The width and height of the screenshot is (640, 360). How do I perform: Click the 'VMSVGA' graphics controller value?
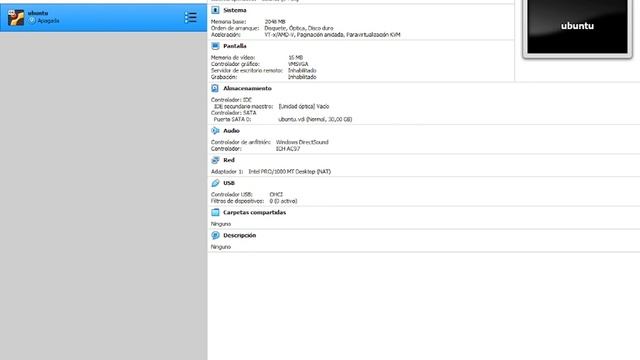[x=298, y=64]
